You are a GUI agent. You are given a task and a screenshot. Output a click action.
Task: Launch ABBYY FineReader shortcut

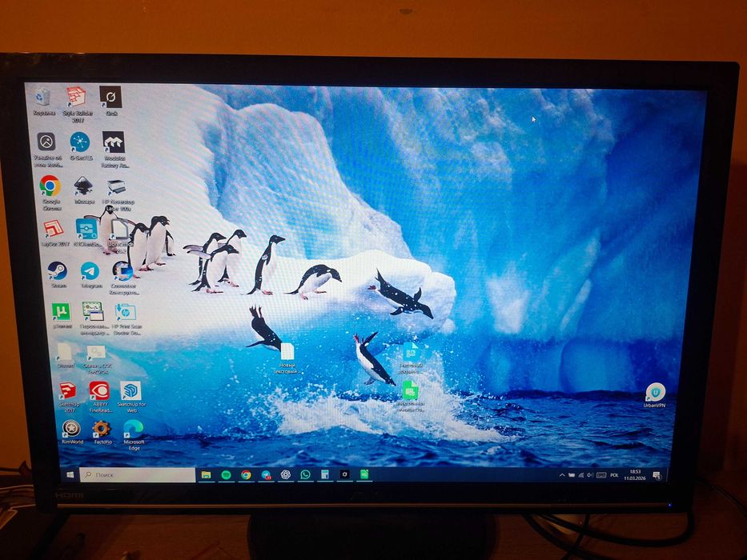point(99,396)
